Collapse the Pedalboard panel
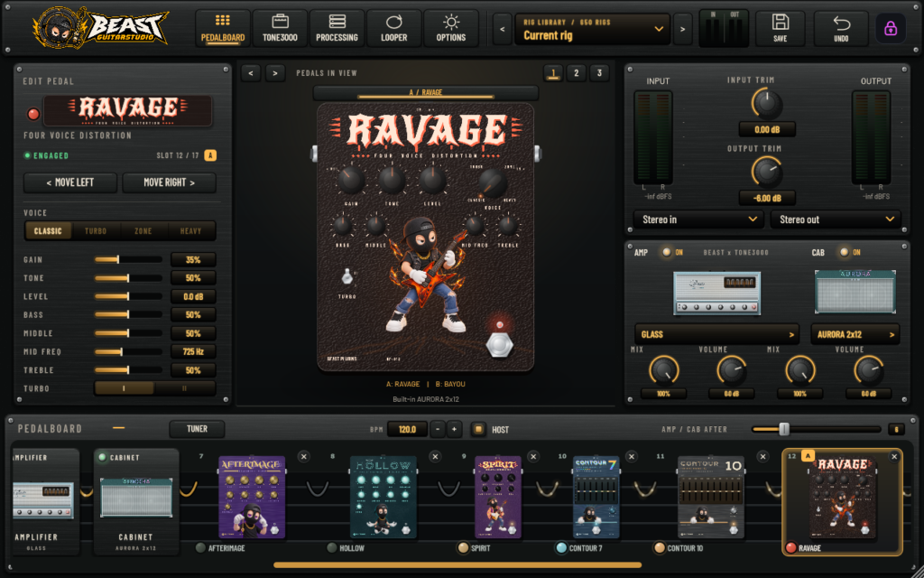This screenshot has width=924, height=578. [x=118, y=428]
